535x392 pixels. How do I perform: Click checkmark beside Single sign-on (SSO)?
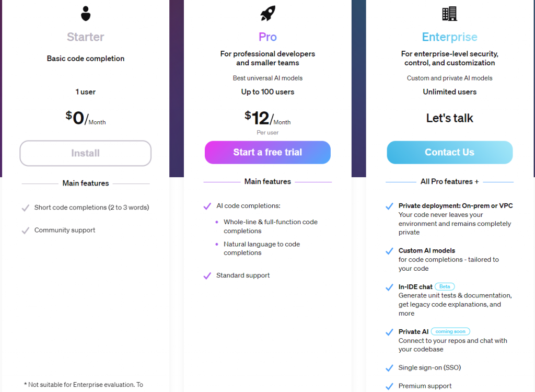coord(389,368)
